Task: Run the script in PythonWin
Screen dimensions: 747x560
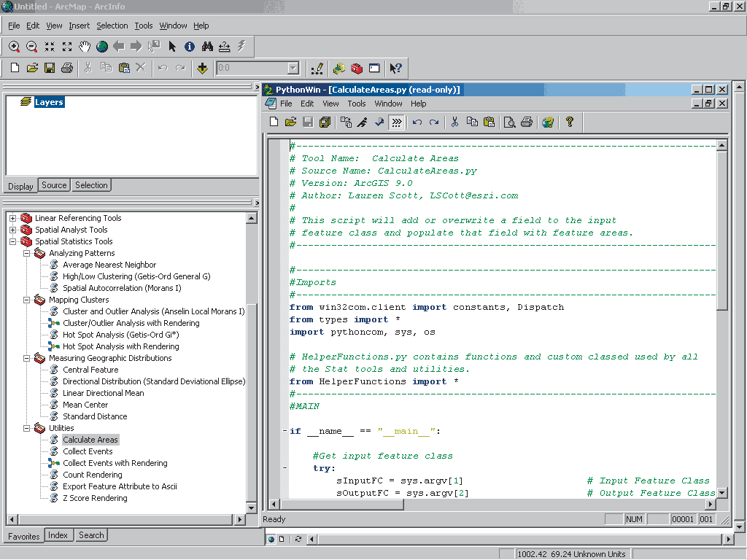Action: (360, 122)
